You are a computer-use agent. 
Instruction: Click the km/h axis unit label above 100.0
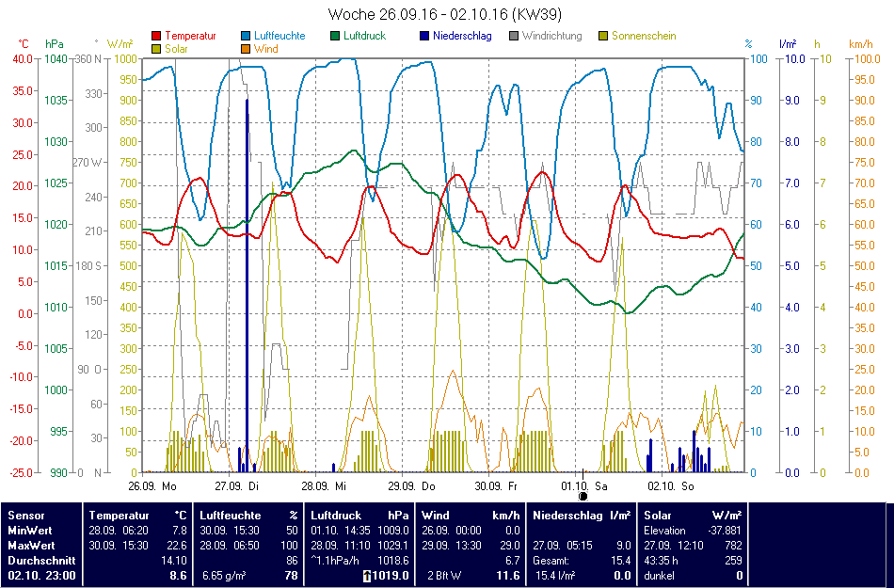point(861,44)
